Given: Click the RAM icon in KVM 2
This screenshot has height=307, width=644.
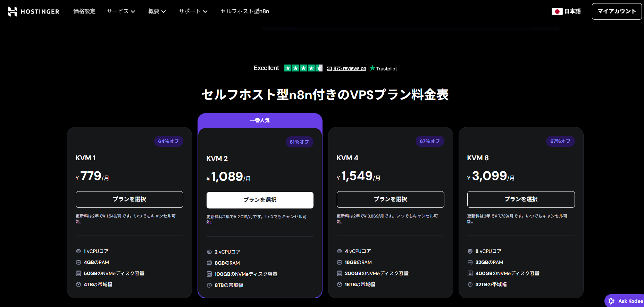Looking at the screenshot, I should 209,263.
